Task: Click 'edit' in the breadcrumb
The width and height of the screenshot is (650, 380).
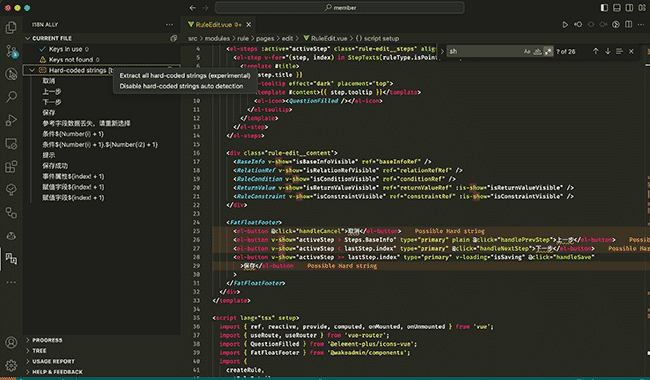Action: (x=287, y=38)
